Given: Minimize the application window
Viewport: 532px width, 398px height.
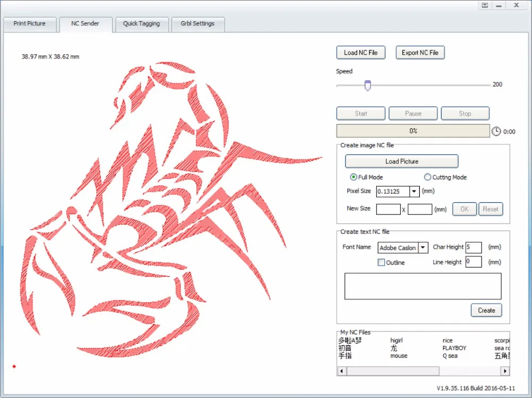Looking at the screenshot, I should [x=499, y=5].
